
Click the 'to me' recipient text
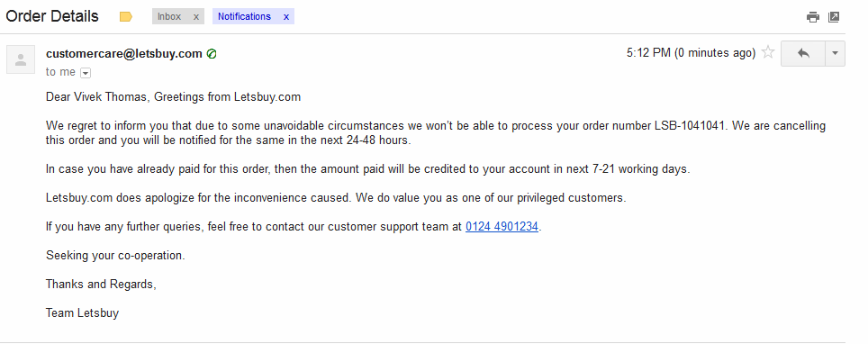coord(60,72)
